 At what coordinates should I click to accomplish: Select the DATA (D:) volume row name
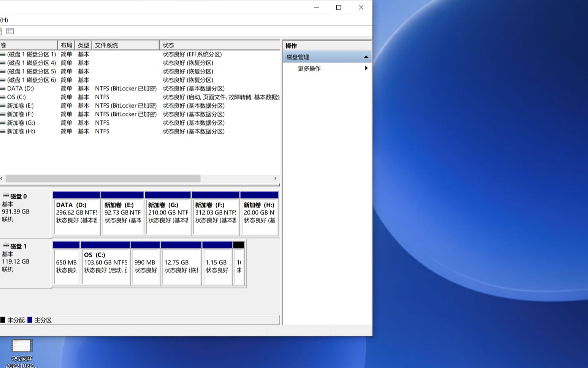click(x=21, y=89)
